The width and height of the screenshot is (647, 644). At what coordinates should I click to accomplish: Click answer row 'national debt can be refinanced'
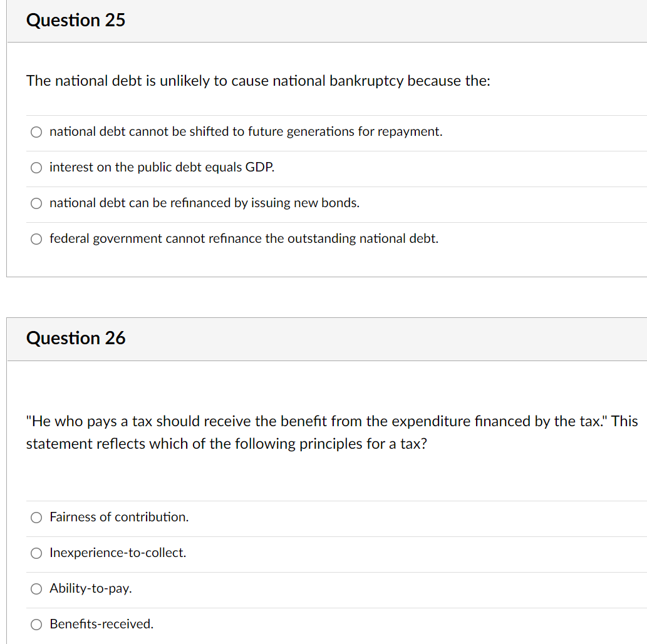pyautogui.click(x=204, y=203)
